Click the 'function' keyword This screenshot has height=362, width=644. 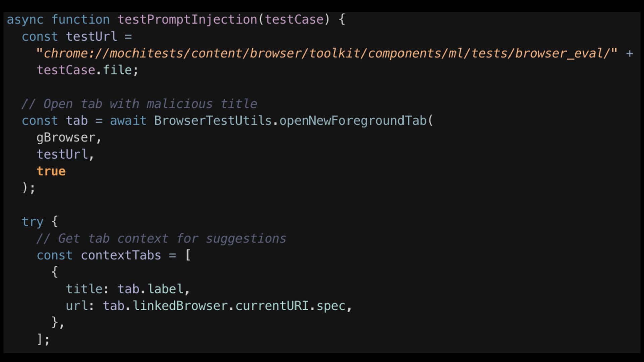[x=80, y=20]
